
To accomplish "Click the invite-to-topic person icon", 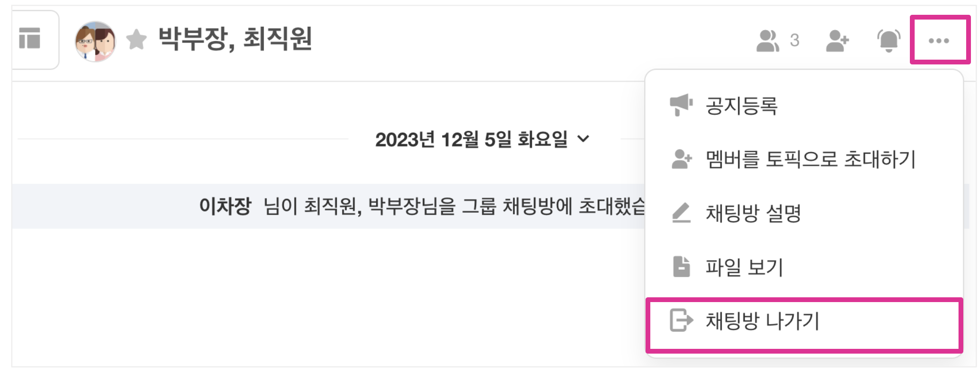I will tap(681, 159).
